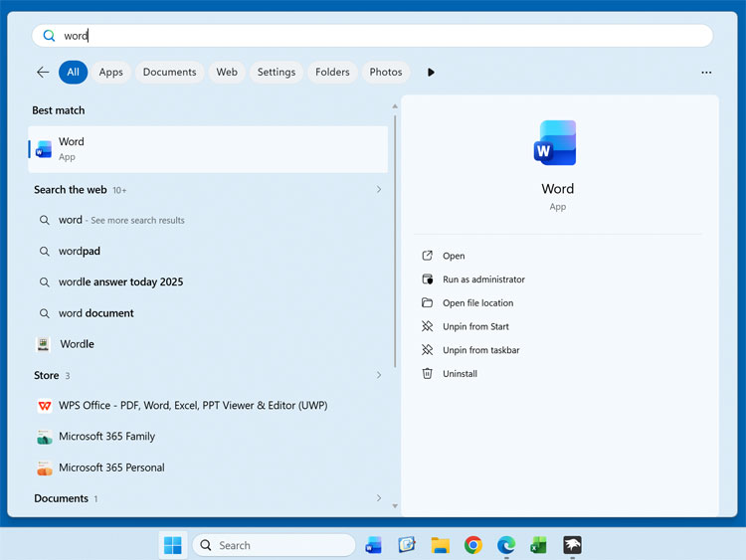
Task: Click the results list scrollbar thumb
Action: pos(395,241)
